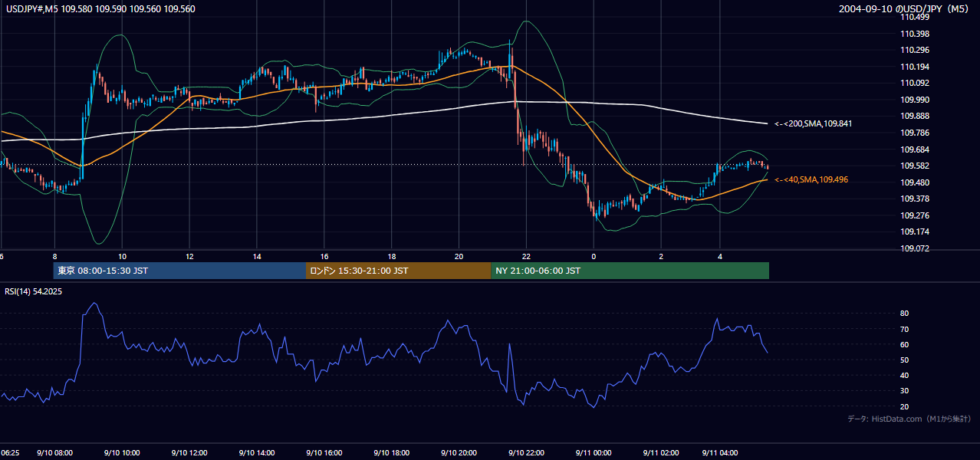
Task: Click the London session bar ロンドン 15:30-21:00 JST
Action: pos(398,271)
